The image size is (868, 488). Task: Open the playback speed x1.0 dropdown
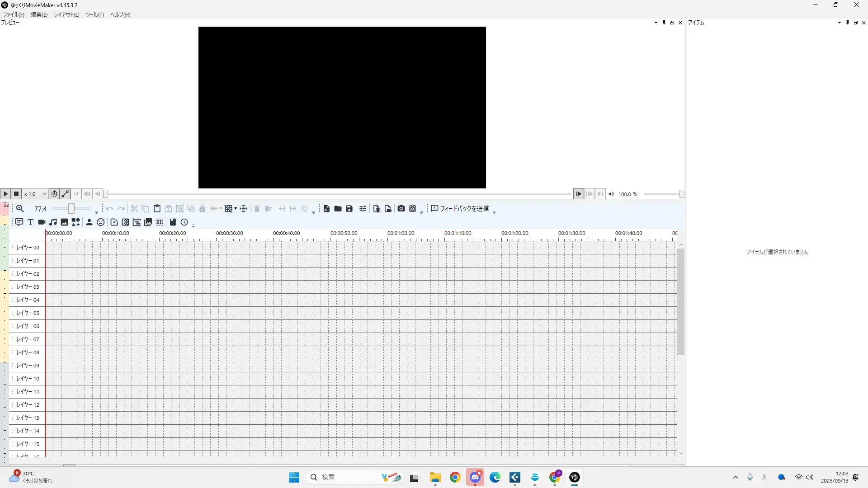pos(35,194)
